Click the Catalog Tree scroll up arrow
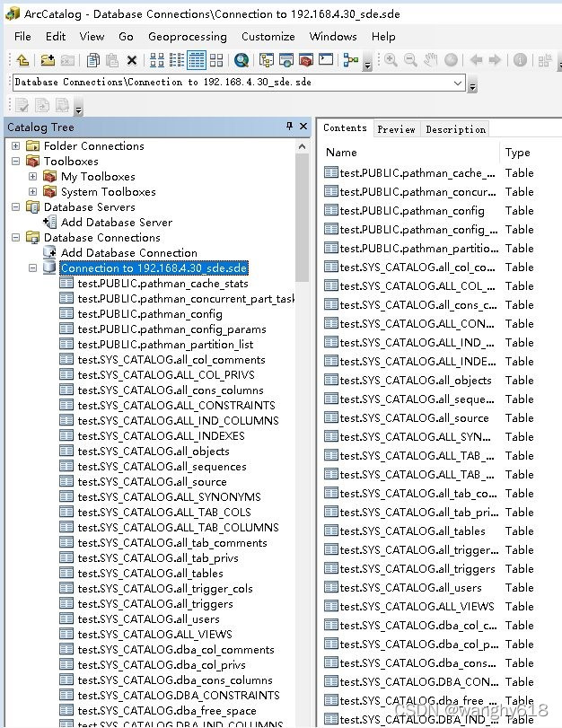 pyautogui.click(x=302, y=146)
